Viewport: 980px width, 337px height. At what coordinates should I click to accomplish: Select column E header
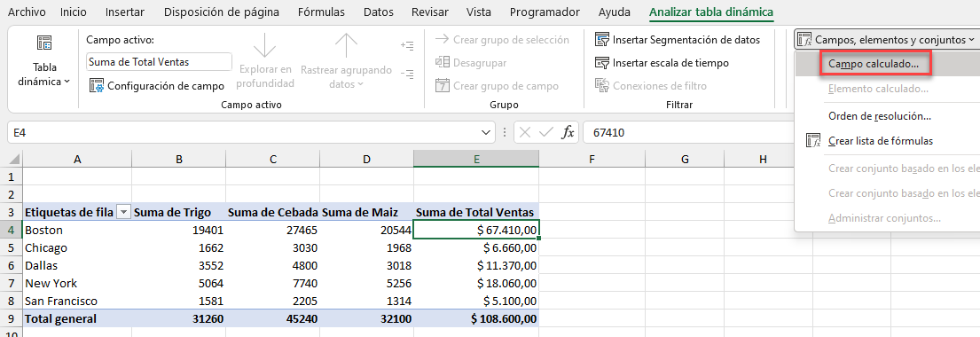click(476, 160)
